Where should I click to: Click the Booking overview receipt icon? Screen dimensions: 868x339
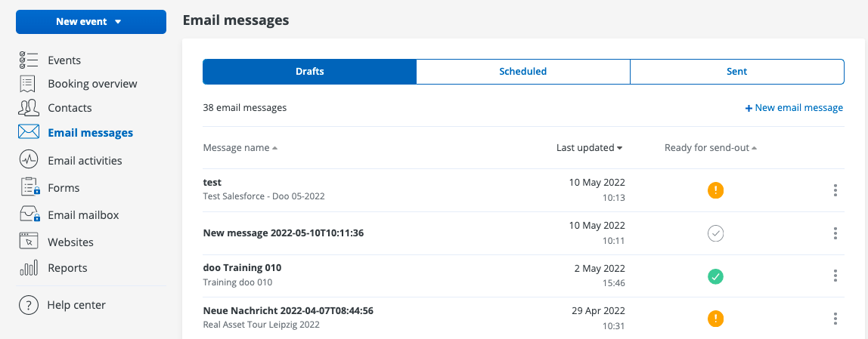[x=28, y=84]
